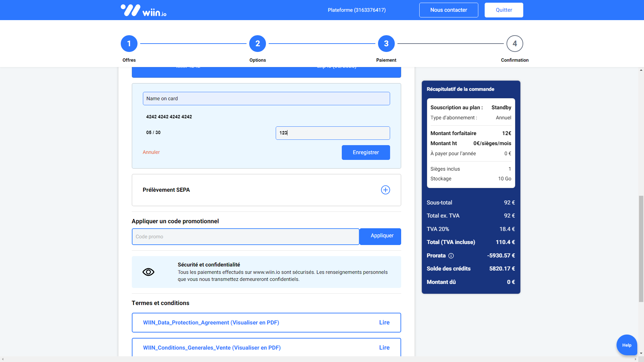Viewport: 644px width, 362px height.
Task: Click the scrollbar down arrow
Action: pos(641,353)
